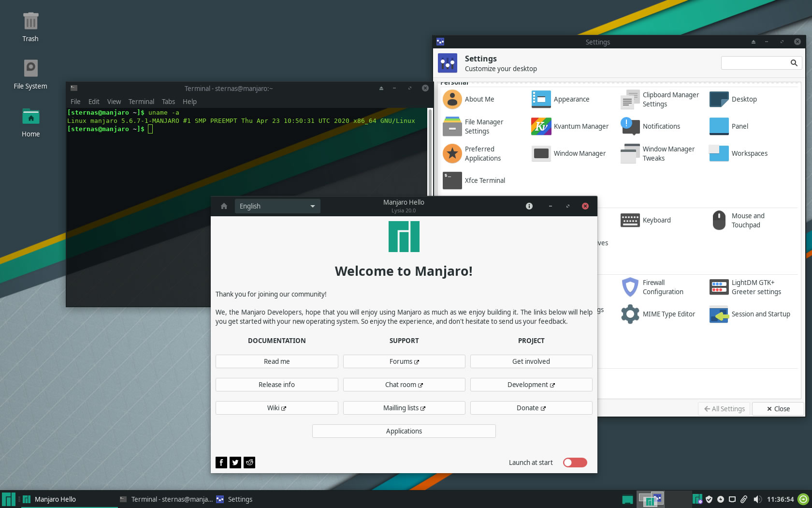
Task: Click the Release info button
Action: click(277, 385)
